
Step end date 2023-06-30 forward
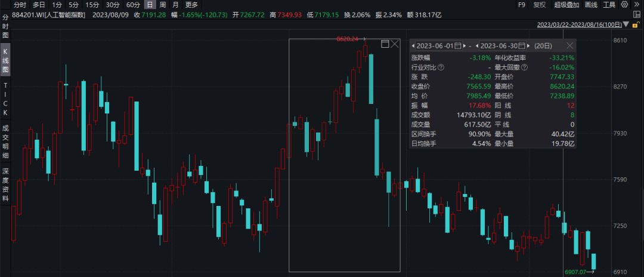pyautogui.click(x=528, y=45)
